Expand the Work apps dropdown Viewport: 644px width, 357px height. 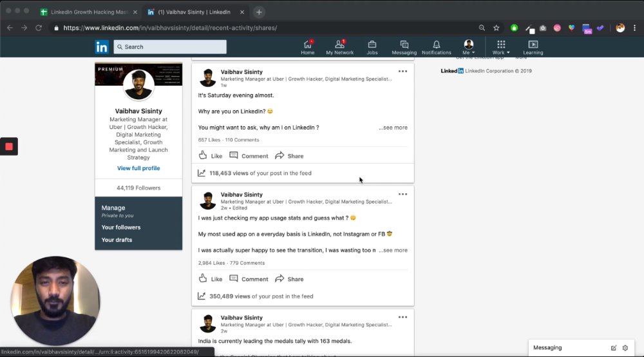(x=500, y=47)
